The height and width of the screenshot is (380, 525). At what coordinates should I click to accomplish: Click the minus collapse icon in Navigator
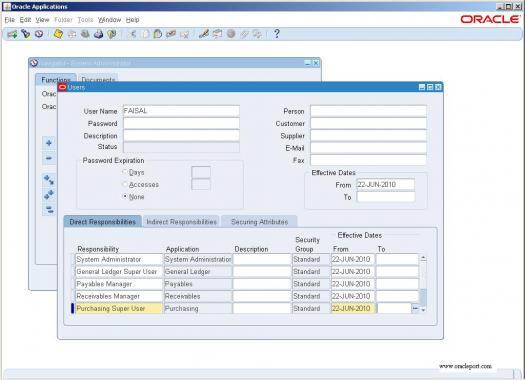(x=49, y=158)
